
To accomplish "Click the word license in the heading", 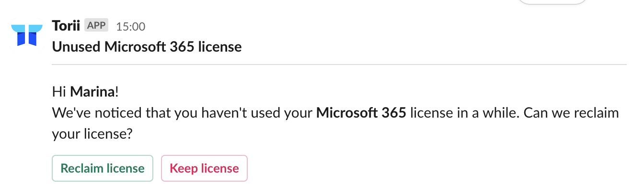I will coord(221,47).
